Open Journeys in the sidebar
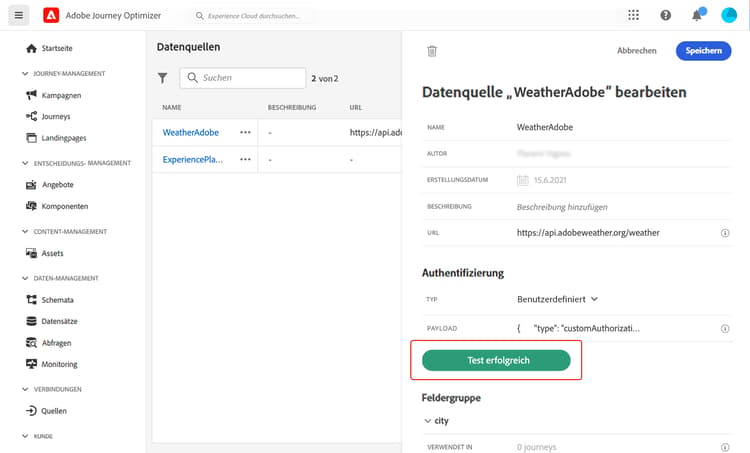Image resolution: width=750 pixels, height=453 pixels. 48,116
